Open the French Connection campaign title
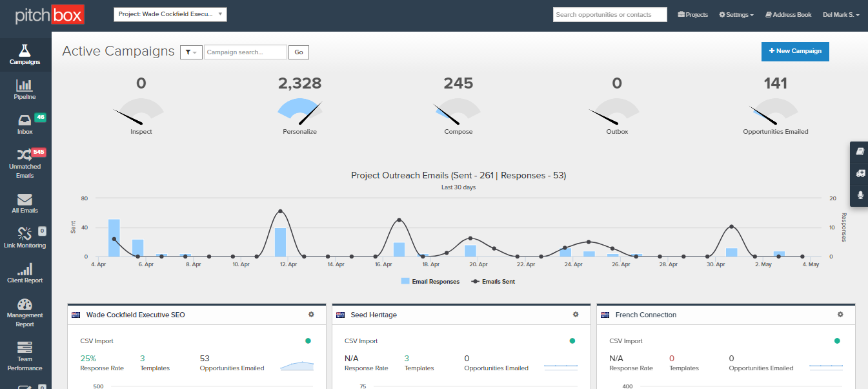Screen dimensions: 868x389 coord(646,315)
